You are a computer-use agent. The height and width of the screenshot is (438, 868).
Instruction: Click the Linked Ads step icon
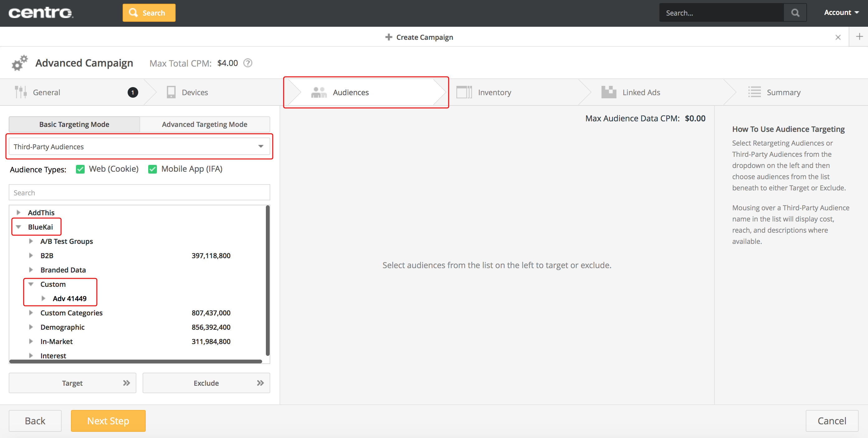609,92
